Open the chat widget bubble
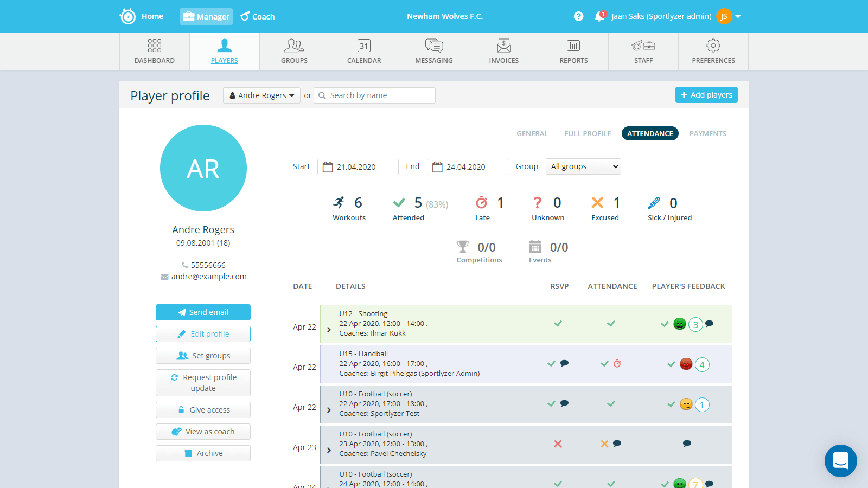The height and width of the screenshot is (488, 868). (840, 461)
